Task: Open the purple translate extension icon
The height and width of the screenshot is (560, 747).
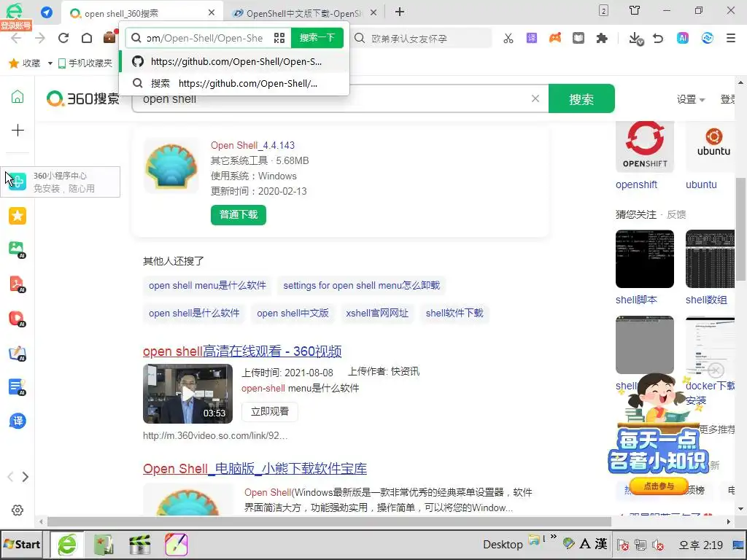Action: coord(532,38)
